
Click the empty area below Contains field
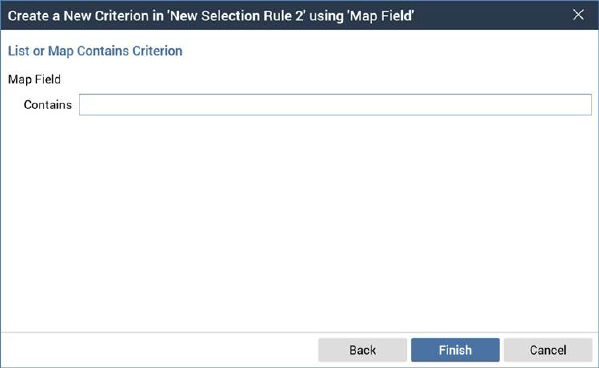(300, 224)
